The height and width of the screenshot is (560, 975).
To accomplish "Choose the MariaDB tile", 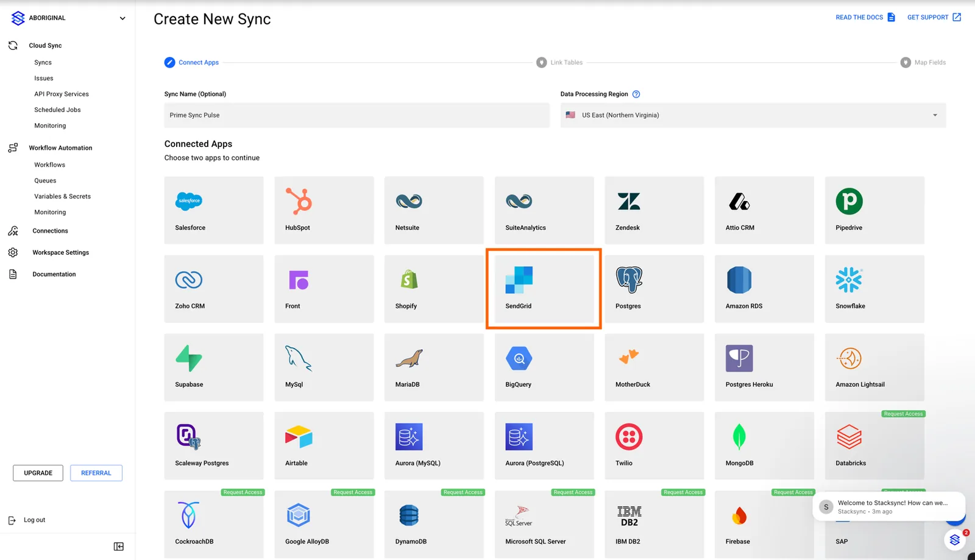I will [434, 367].
